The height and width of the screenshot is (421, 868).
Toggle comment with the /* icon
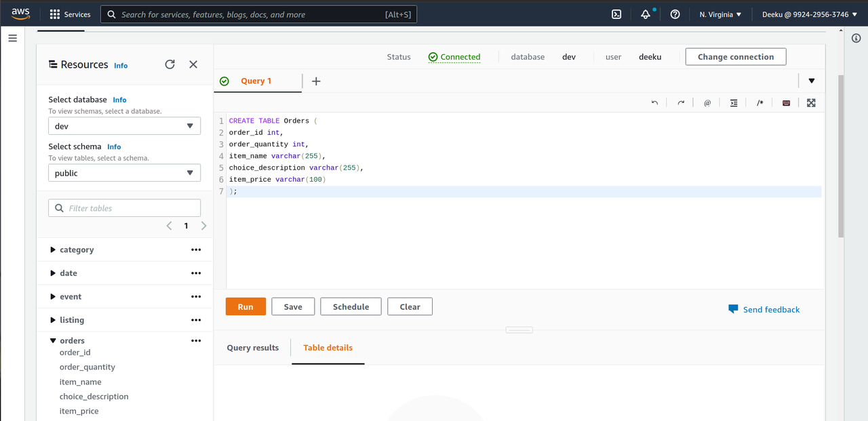(759, 103)
